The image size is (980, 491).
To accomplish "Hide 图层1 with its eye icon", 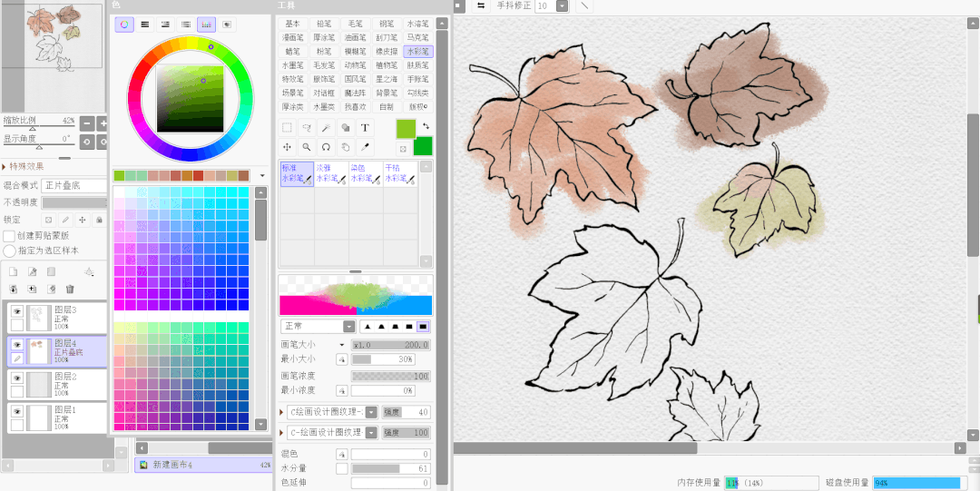I will [x=17, y=412].
